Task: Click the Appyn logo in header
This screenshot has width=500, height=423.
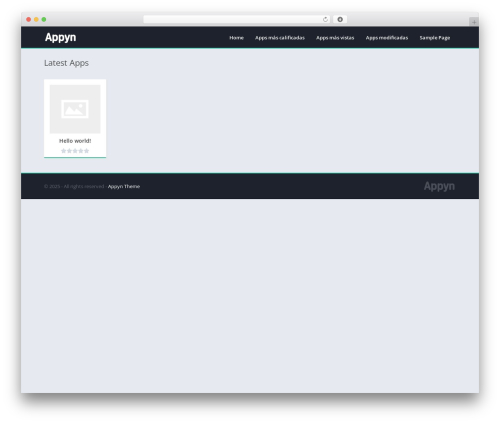Action: (x=60, y=37)
